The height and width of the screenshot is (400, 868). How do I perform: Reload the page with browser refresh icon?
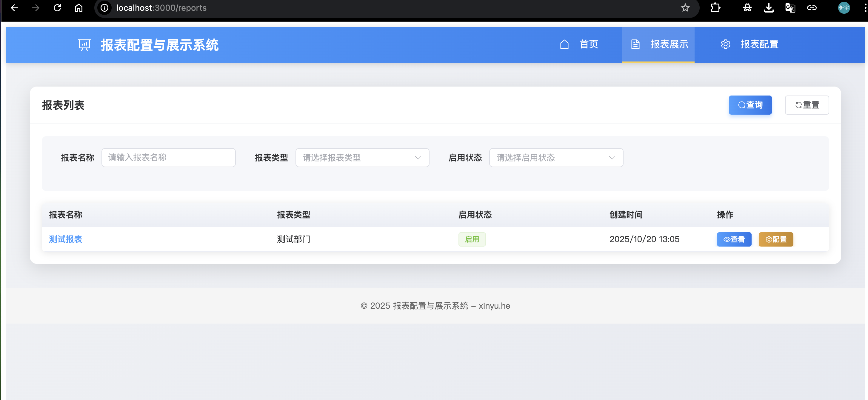pyautogui.click(x=57, y=8)
